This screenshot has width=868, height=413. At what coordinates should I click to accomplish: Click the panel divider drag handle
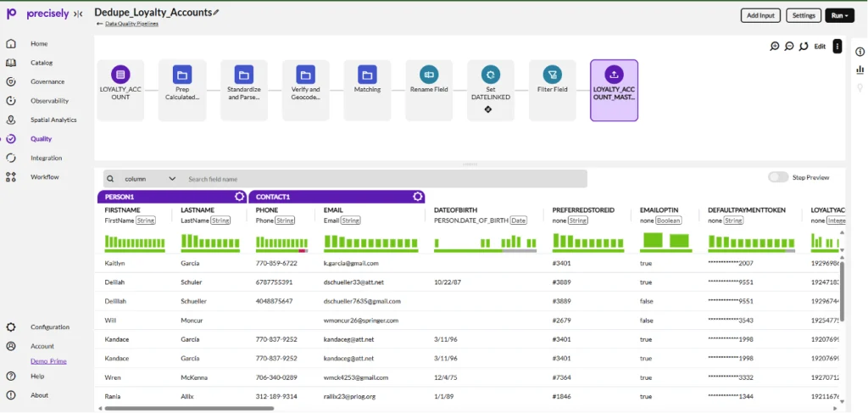[x=470, y=165]
